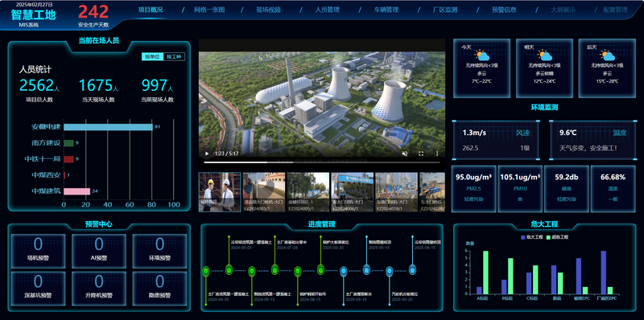
Task: Seek along the video progress bar
Action: tap(321, 162)
